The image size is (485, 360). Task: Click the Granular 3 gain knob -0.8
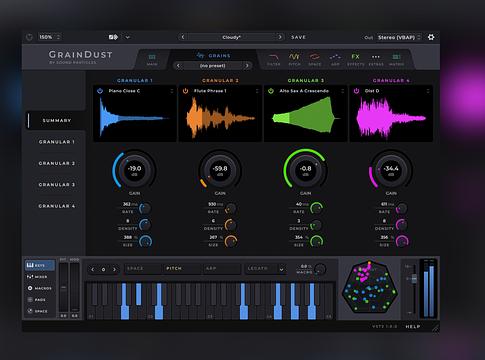click(x=305, y=170)
